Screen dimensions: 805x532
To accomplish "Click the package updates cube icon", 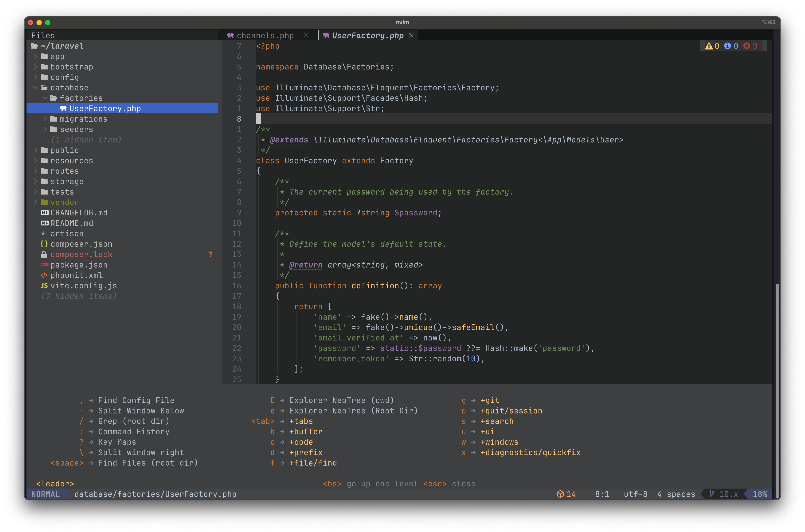I will tap(560, 494).
